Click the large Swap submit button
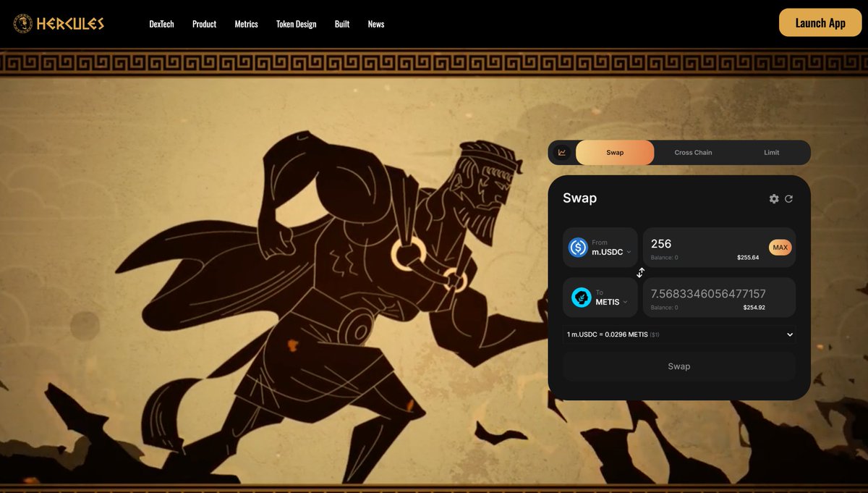The image size is (868, 493). 679,366
